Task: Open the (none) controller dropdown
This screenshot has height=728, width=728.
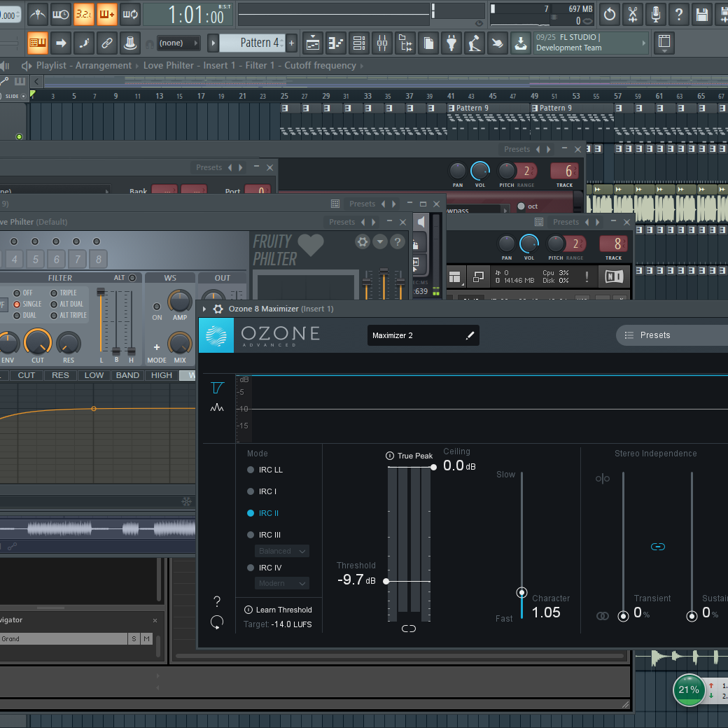Action: (178, 43)
